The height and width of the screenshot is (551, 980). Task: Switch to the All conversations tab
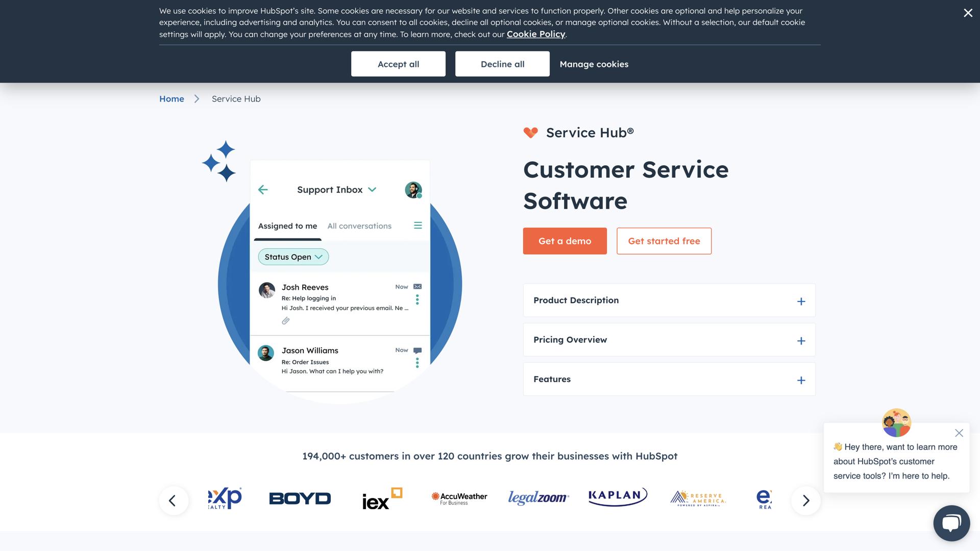point(359,226)
